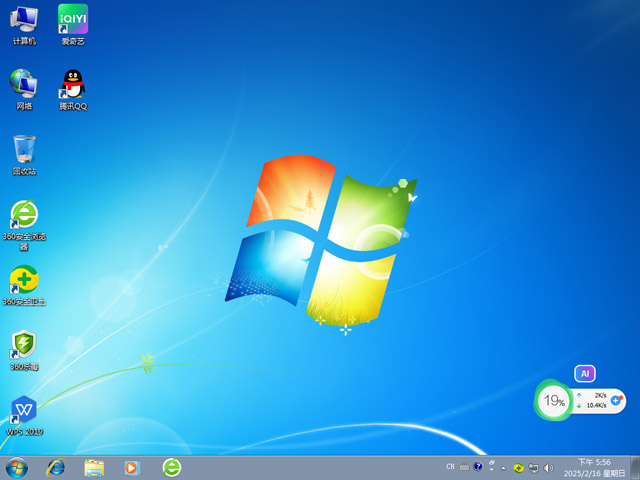Open Internet Explorer from the taskbar

pos(56,467)
